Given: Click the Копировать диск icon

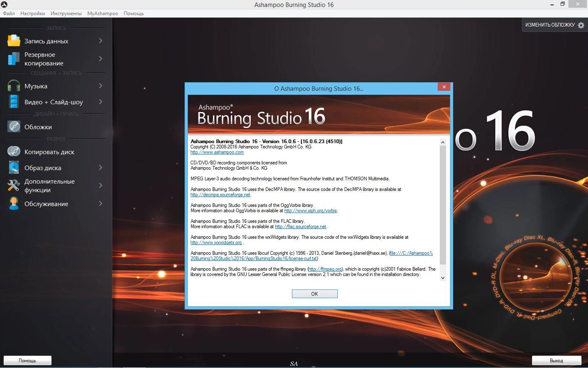Looking at the screenshot, I should point(13,152).
